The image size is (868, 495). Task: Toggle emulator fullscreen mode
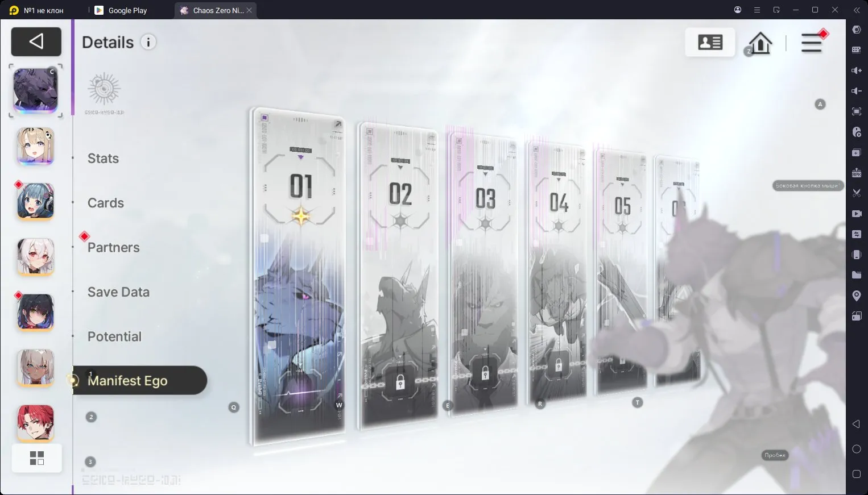[x=857, y=111]
